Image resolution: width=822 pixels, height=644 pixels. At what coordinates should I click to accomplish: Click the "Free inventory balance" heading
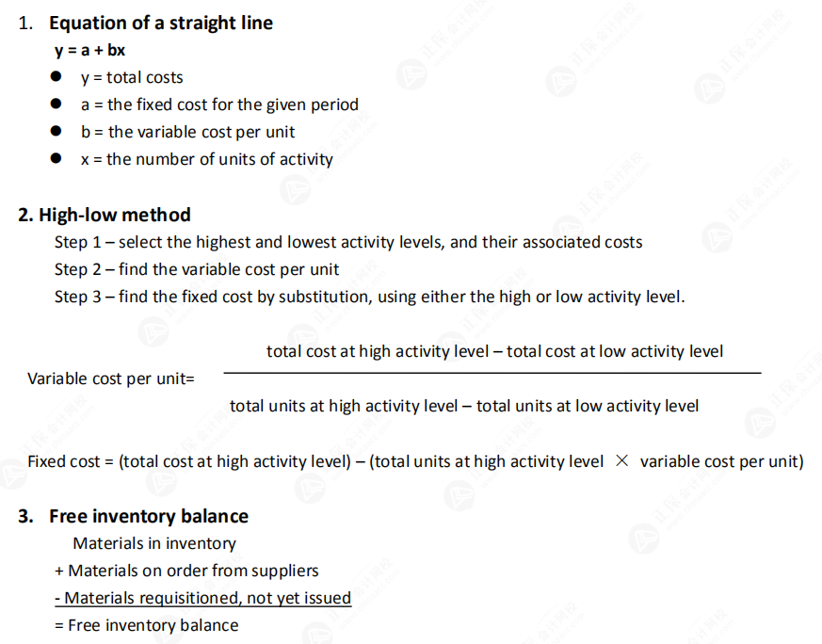pyautogui.click(x=149, y=516)
